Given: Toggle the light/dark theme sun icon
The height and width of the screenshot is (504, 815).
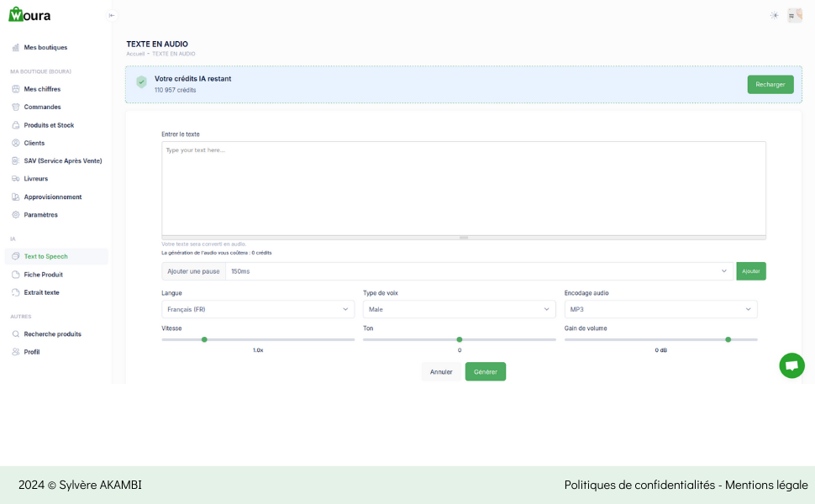Looking at the screenshot, I should 774,15.
